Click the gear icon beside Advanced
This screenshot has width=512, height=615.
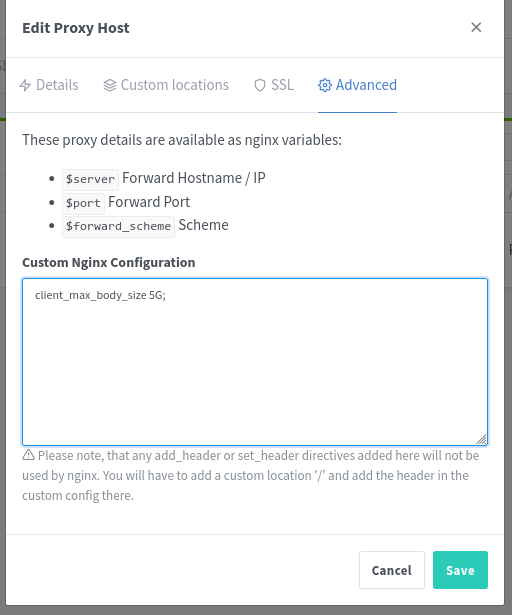325,85
